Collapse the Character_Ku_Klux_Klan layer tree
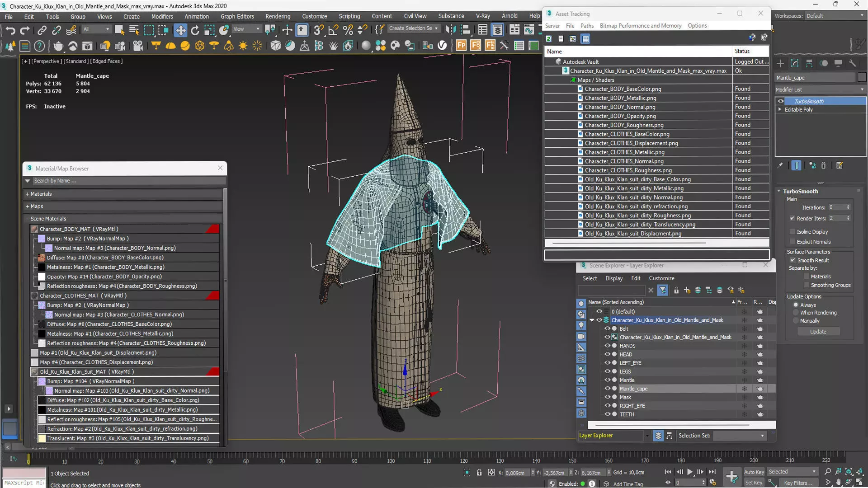 592,320
